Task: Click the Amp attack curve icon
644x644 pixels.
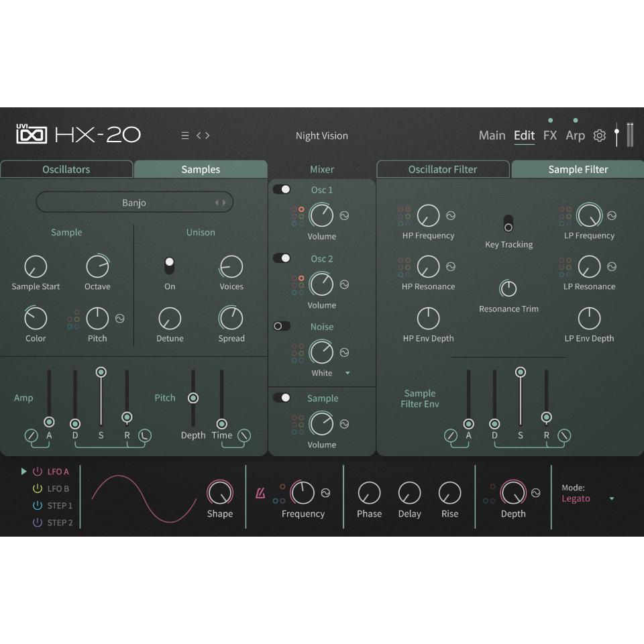Action: pyautogui.click(x=32, y=435)
